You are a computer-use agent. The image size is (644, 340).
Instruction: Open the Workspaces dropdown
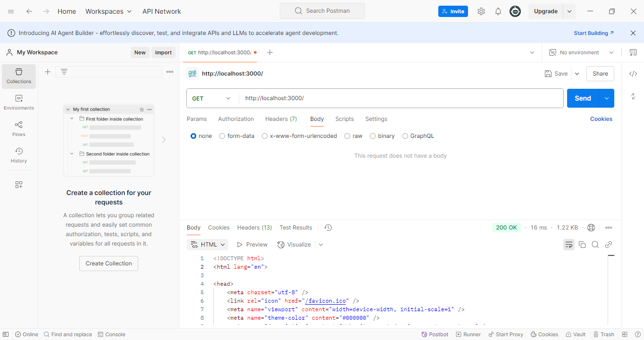click(109, 11)
